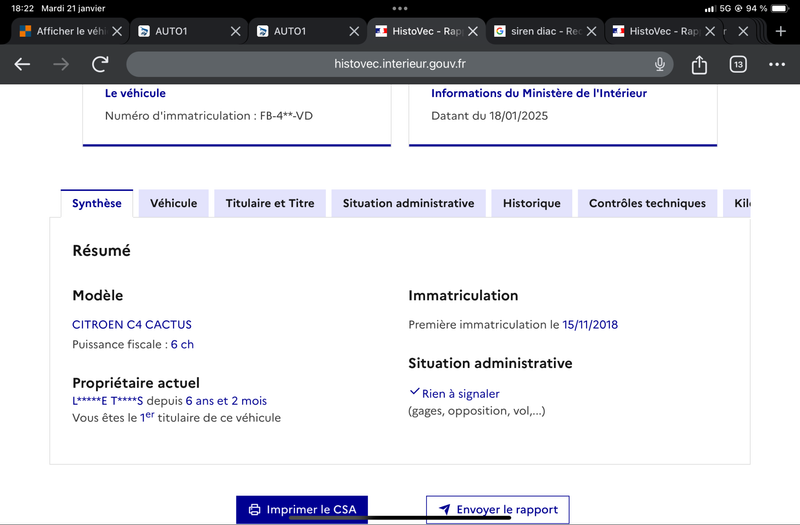Open the Contrôles techniques tab

(x=647, y=203)
